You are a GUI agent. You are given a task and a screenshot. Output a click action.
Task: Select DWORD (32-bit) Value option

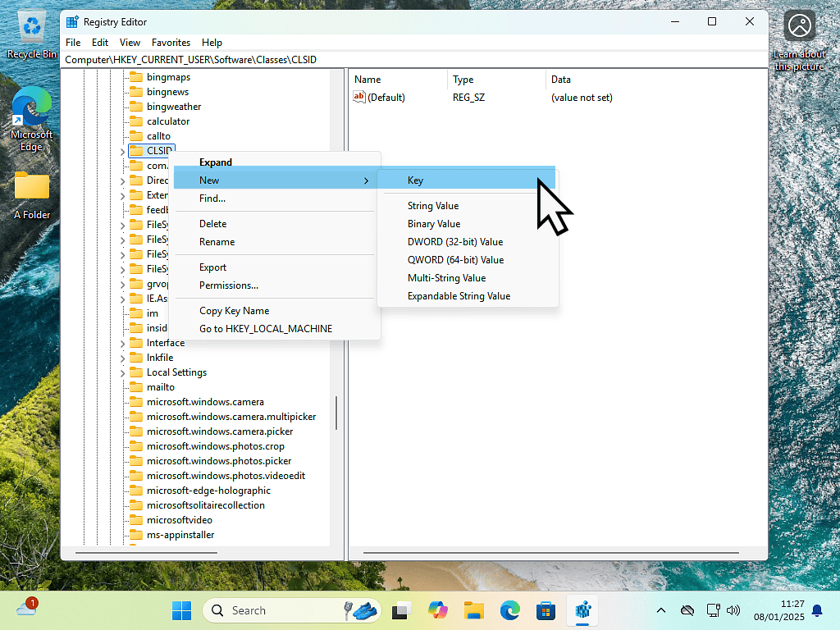point(455,242)
